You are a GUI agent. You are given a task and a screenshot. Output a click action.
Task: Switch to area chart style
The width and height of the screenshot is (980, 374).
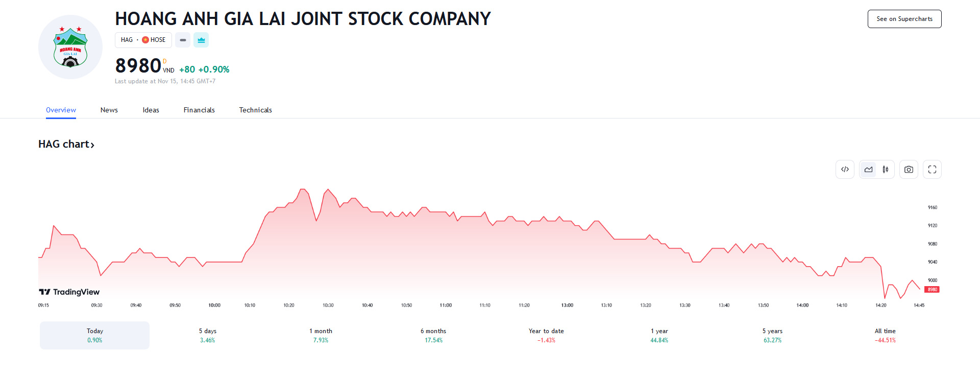[x=868, y=170]
